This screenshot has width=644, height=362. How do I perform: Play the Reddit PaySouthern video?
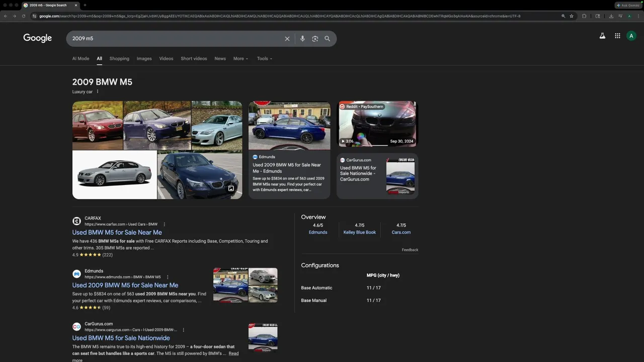pyautogui.click(x=377, y=124)
